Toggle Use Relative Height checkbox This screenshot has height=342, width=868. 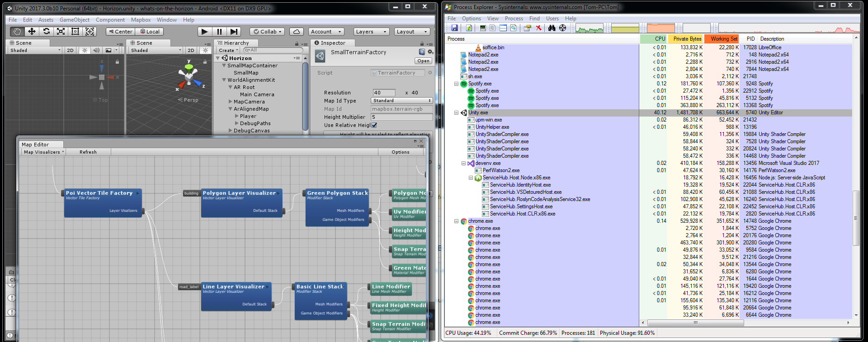(x=374, y=125)
